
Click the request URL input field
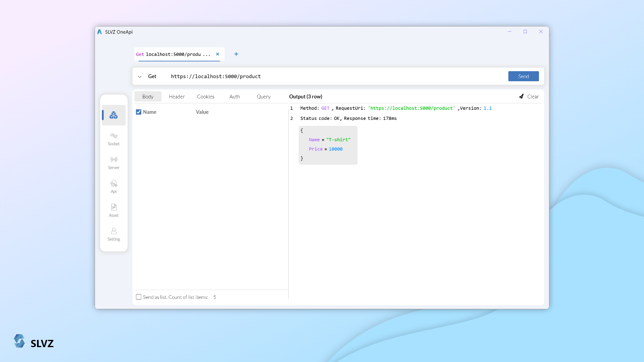click(x=322, y=76)
